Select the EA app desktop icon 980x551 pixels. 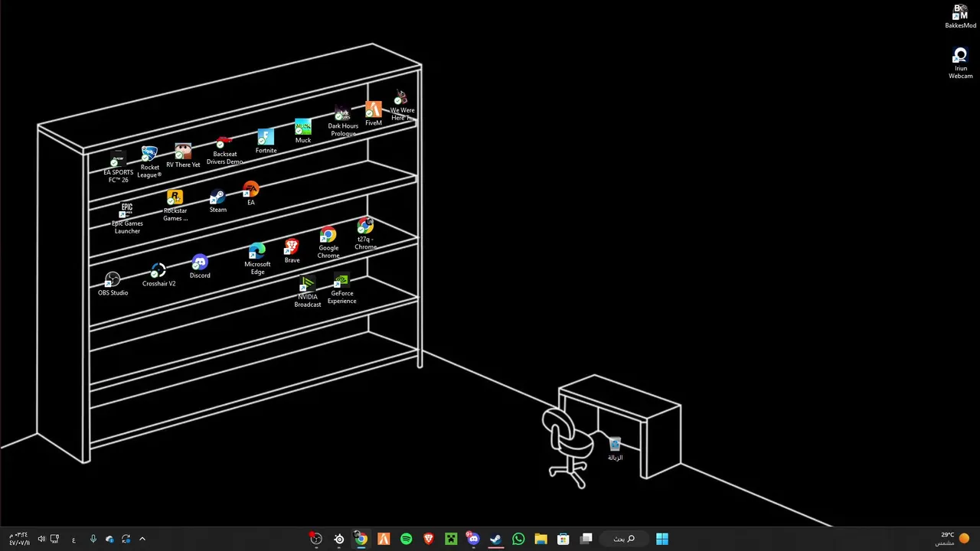click(251, 194)
